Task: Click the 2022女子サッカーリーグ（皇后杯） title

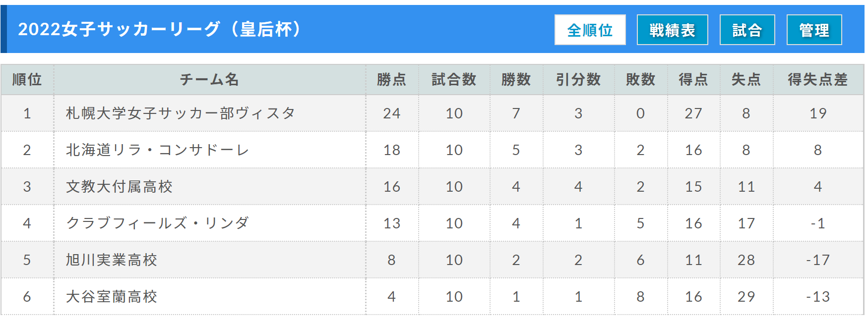Action: (x=159, y=29)
